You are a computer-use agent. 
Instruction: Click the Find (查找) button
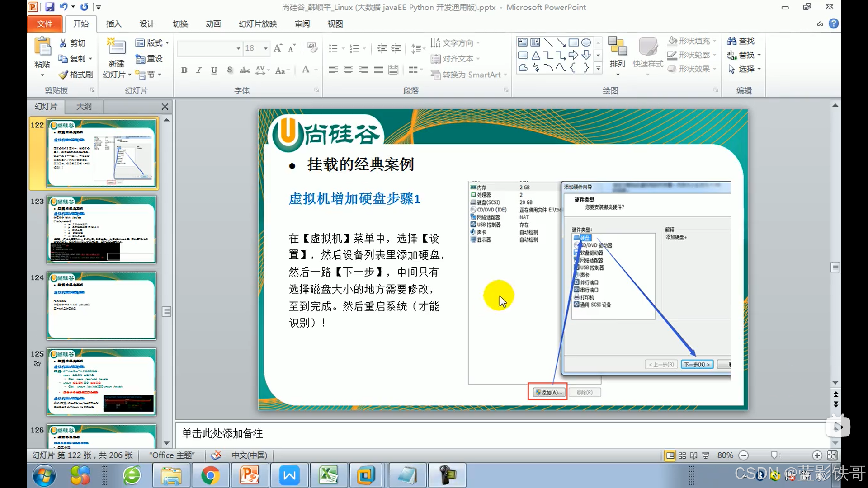[741, 41]
